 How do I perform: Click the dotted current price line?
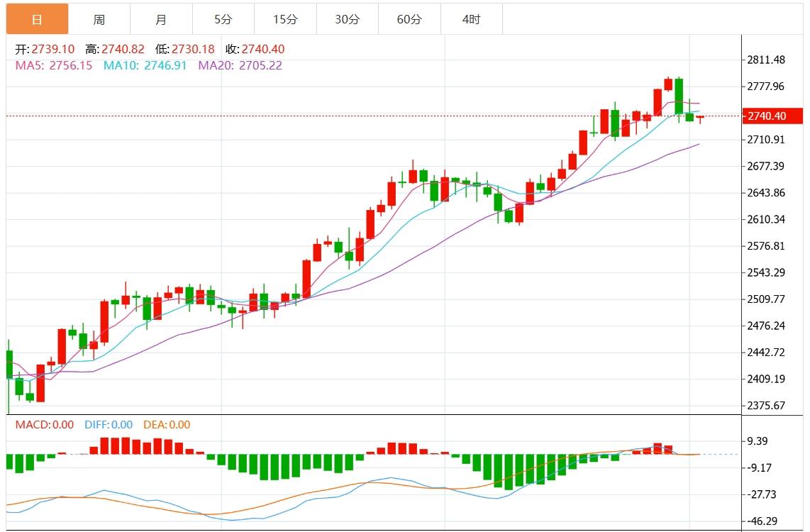(355, 114)
